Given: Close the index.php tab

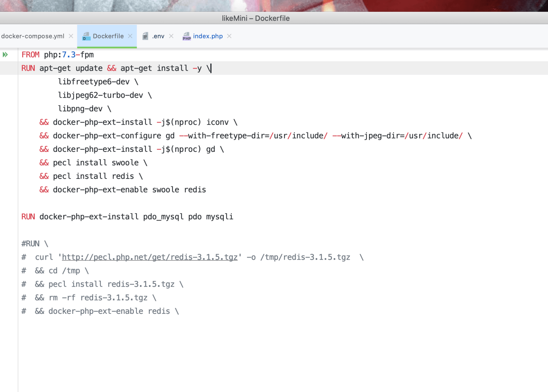Looking at the screenshot, I should point(229,36).
